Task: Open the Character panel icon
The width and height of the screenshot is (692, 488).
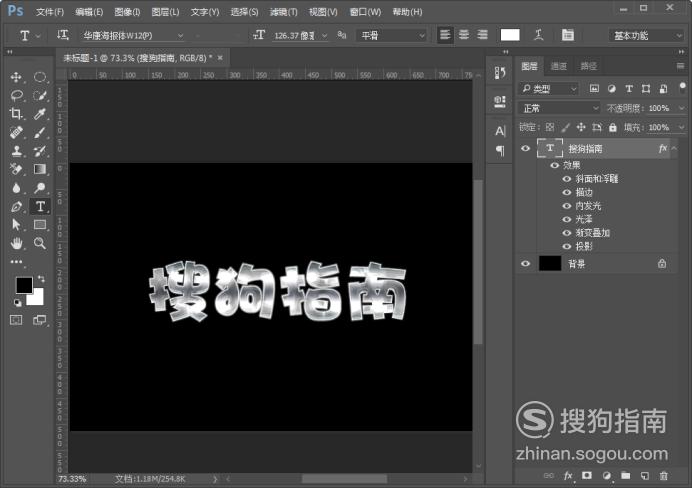Action: pos(500,131)
